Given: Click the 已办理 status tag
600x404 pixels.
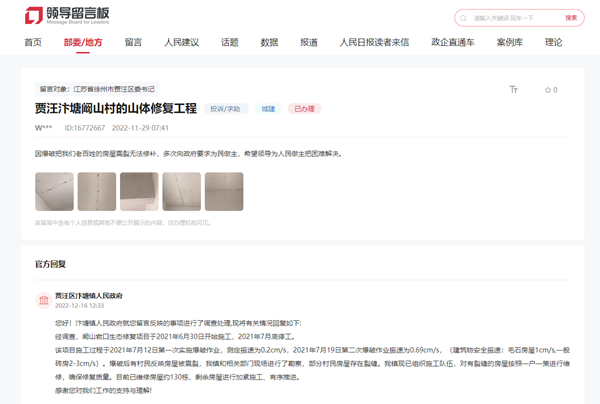Looking at the screenshot, I should 304,109.
